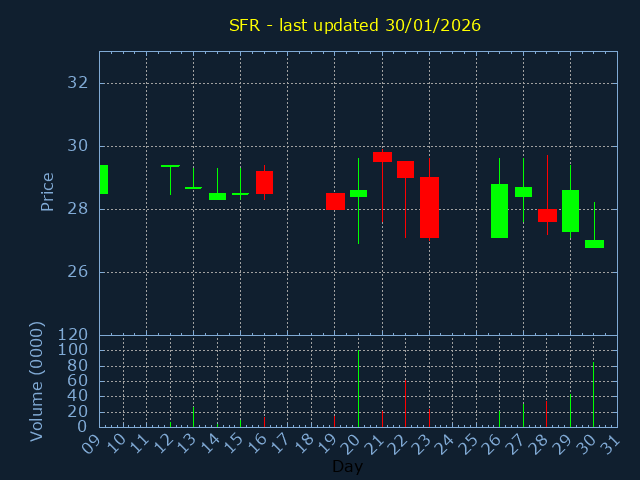Select day 09 on the x-axis
This screenshot has height=480, width=640.
92,442
